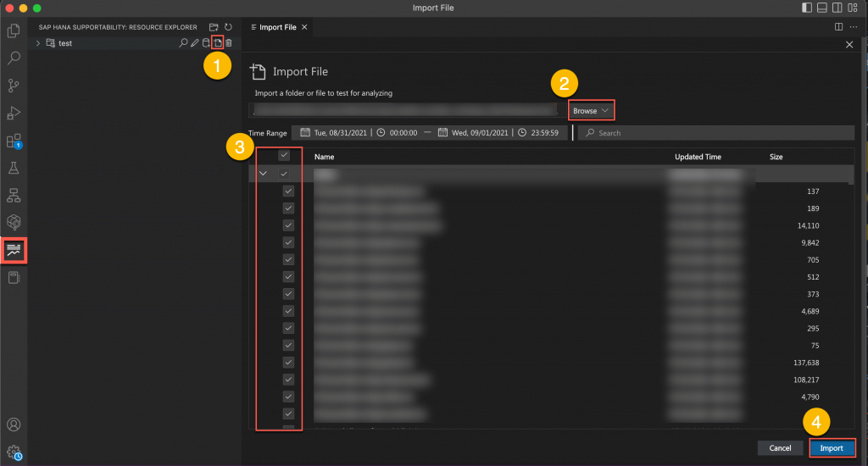Click the start date Tue, 08/31/2021
The image size is (868, 466).
coord(341,133)
